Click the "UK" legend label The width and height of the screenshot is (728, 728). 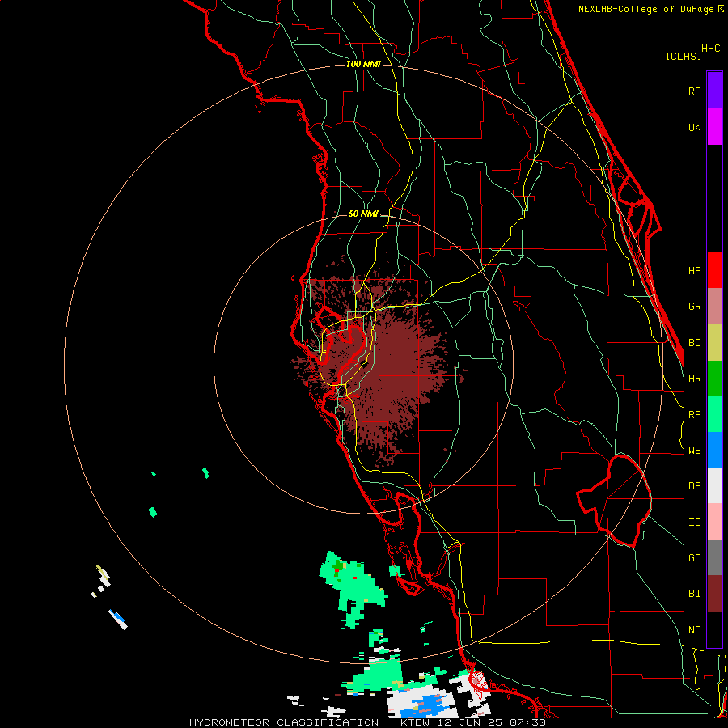tap(694, 127)
